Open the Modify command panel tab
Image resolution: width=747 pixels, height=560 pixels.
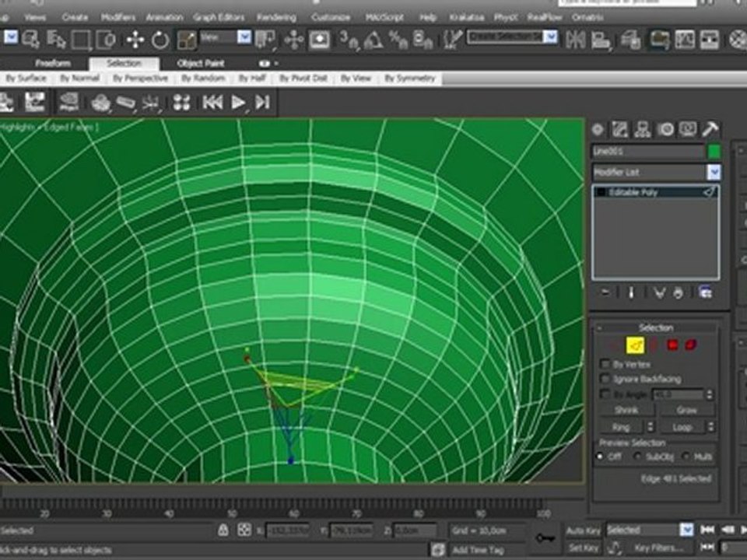click(x=620, y=130)
